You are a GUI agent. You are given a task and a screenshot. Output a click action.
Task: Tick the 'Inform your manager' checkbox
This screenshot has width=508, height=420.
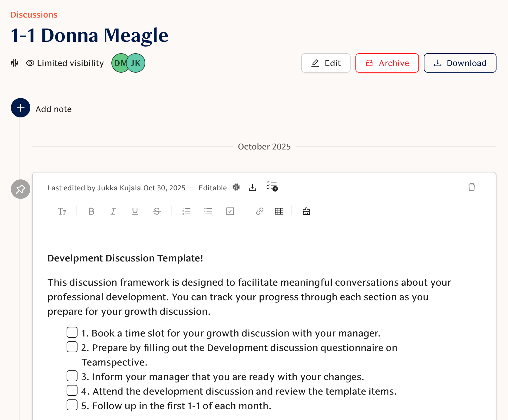point(72,376)
